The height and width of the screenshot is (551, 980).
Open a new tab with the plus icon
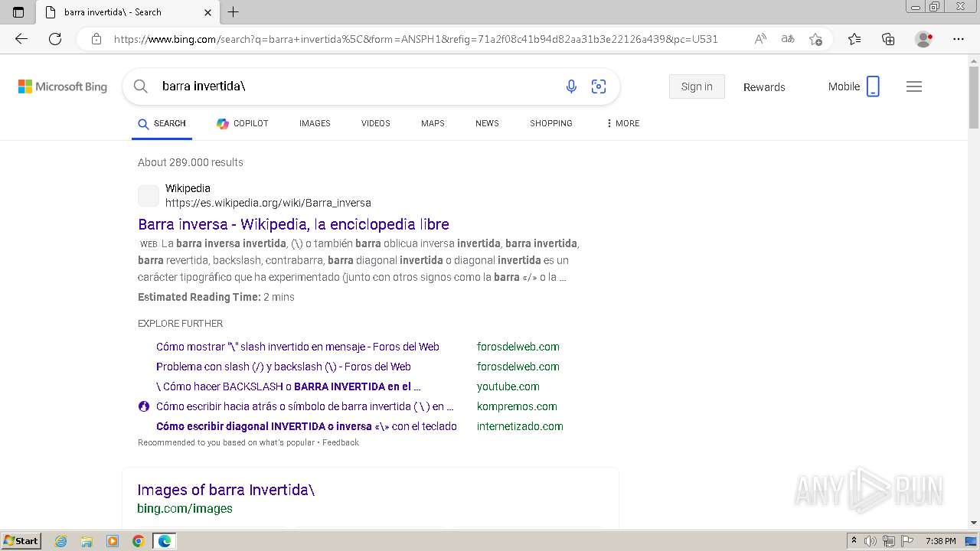point(234,11)
